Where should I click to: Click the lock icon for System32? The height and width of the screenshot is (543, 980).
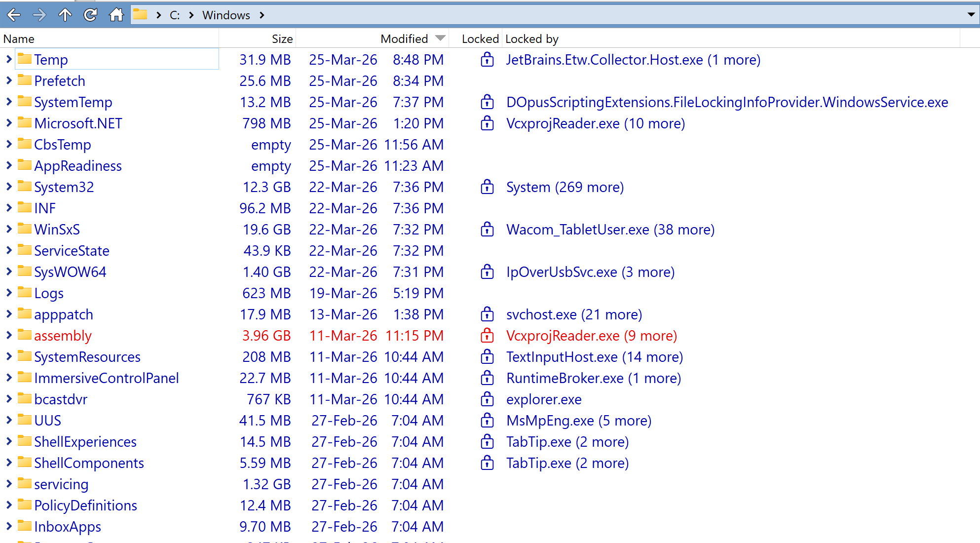[x=487, y=187]
